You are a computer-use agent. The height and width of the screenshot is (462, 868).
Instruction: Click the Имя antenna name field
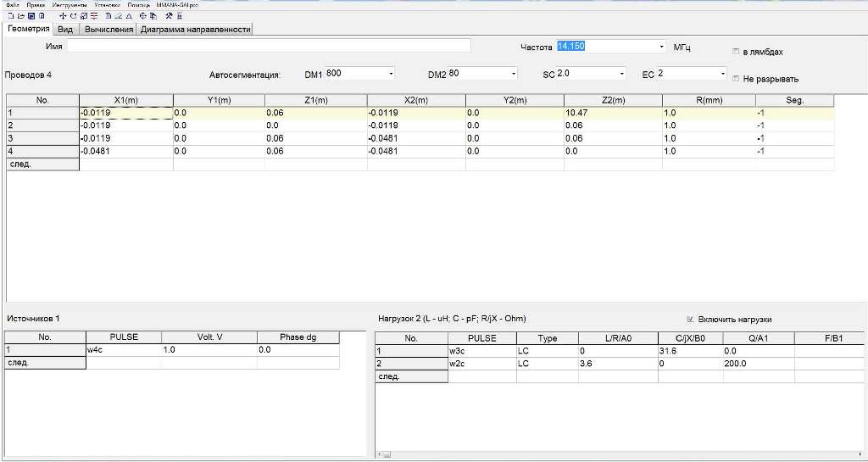point(268,46)
